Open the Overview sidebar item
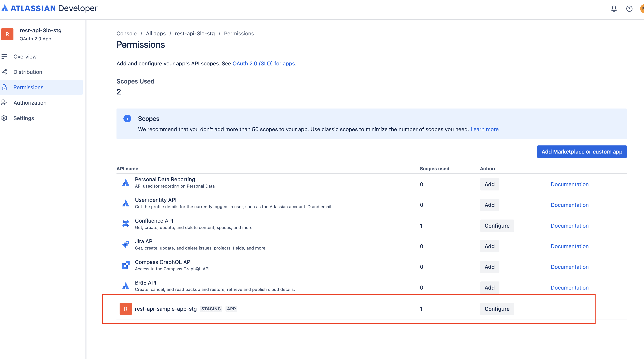This screenshot has height=359, width=644. pos(25,57)
